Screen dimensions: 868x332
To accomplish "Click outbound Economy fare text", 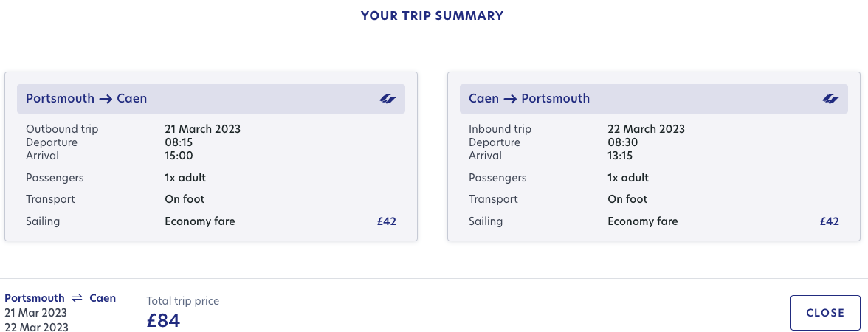I will tap(200, 221).
